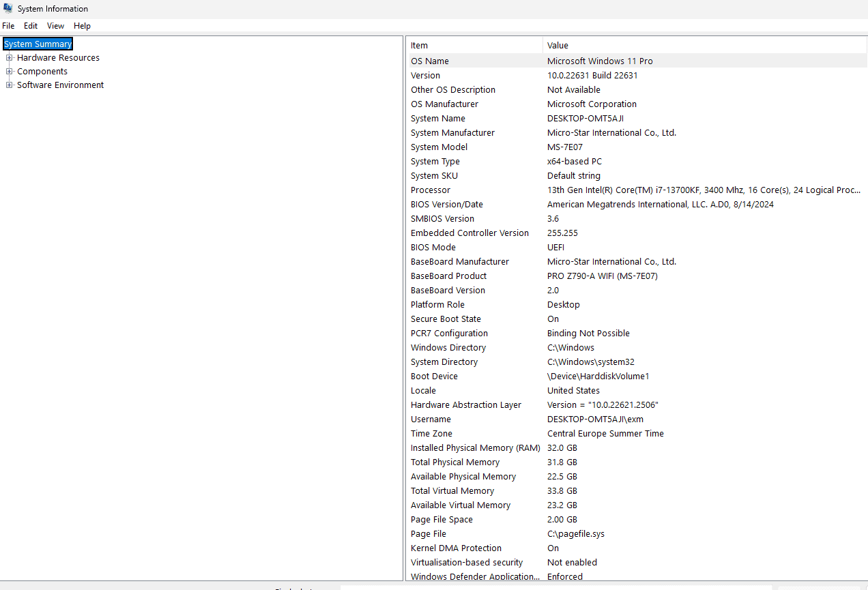
Task: Select the Username row
Action: pos(637,419)
